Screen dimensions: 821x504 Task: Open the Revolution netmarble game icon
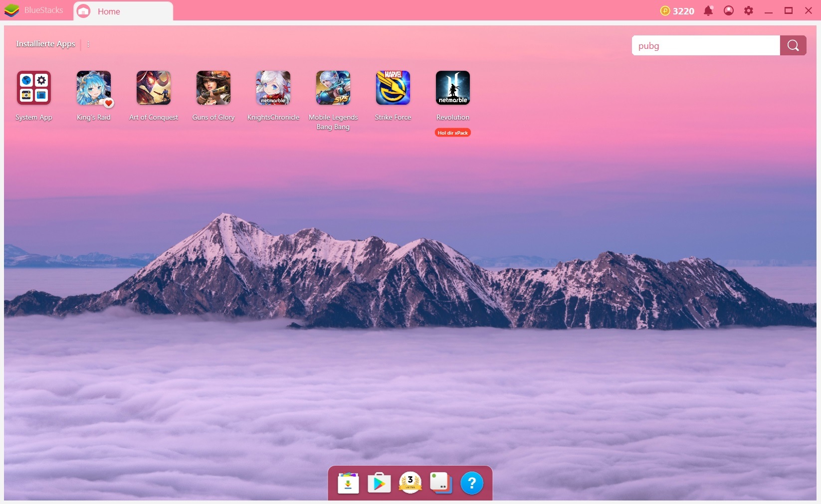(453, 88)
